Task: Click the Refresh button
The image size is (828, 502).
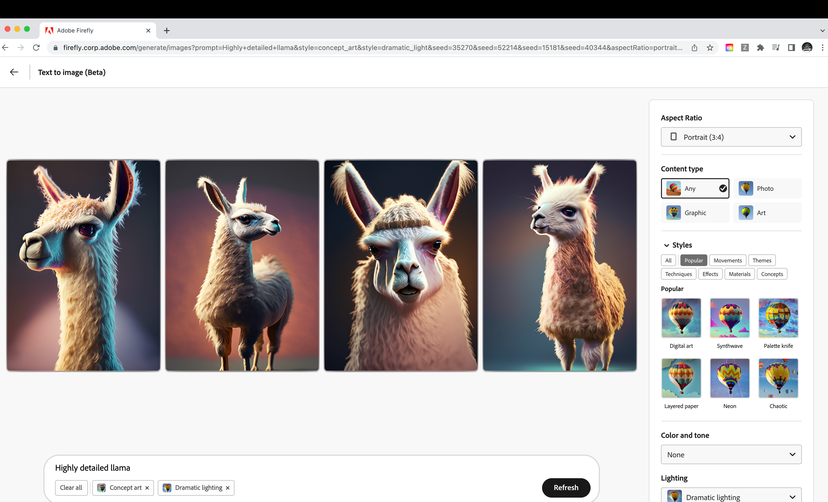Action: (566, 488)
